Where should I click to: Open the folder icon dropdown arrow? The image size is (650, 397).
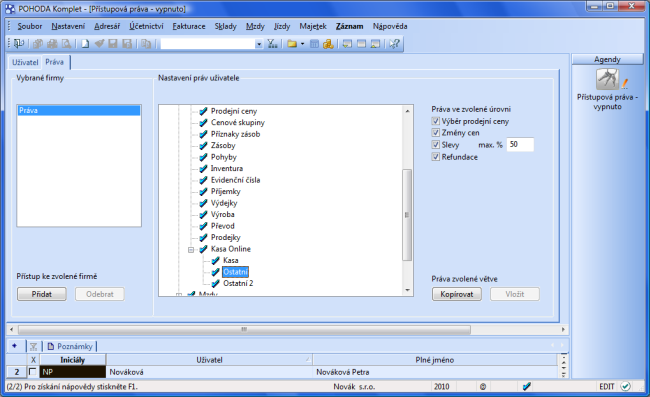click(302, 44)
